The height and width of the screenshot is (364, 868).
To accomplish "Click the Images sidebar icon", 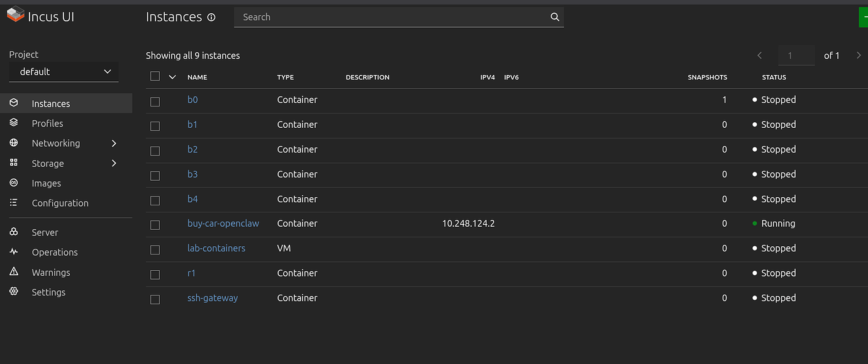I will (x=14, y=183).
